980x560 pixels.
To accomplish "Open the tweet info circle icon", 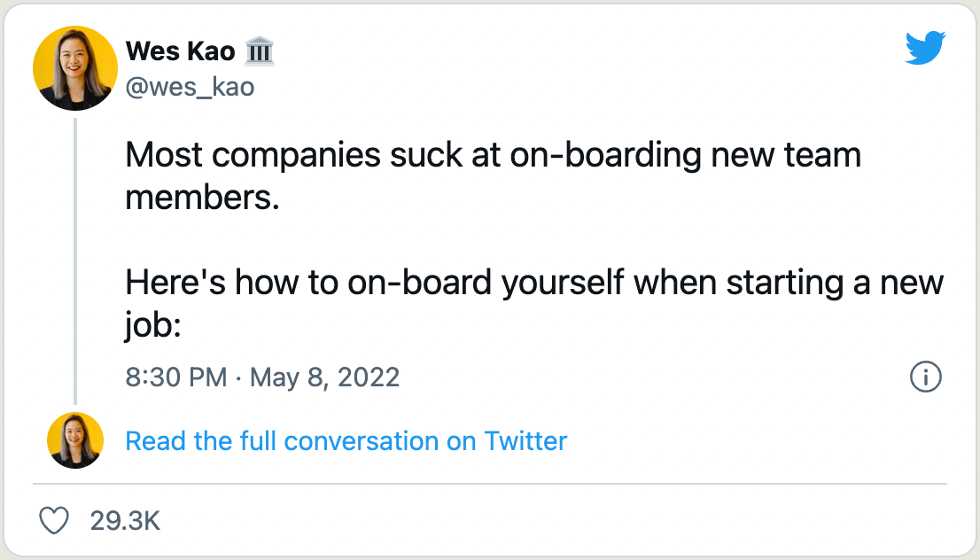I will pos(925,377).
